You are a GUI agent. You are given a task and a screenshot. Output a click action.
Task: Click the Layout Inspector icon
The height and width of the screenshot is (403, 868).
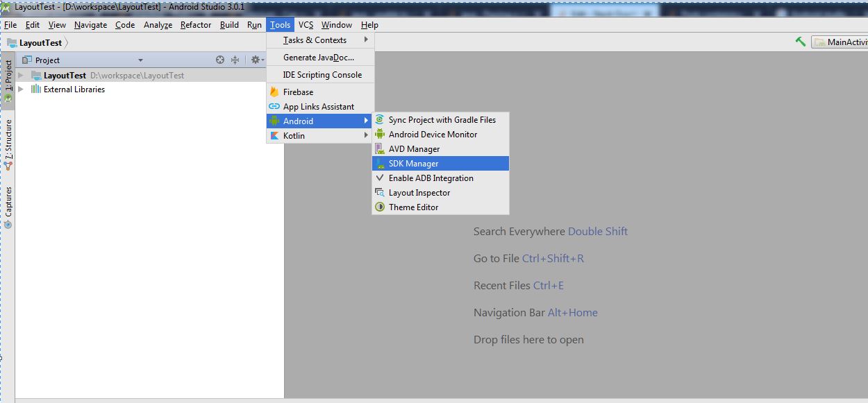point(379,193)
